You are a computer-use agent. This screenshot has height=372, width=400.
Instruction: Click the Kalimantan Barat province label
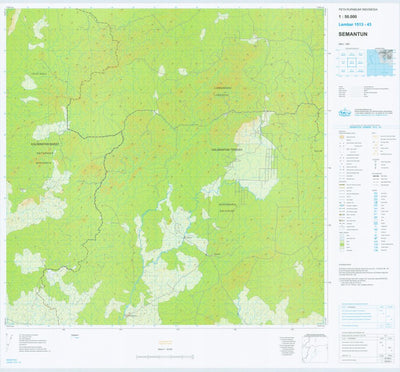pos(45,144)
